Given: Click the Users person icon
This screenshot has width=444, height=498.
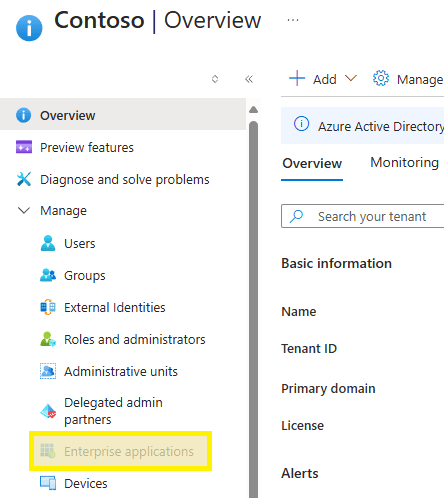Looking at the screenshot, I should click(48, 243).
